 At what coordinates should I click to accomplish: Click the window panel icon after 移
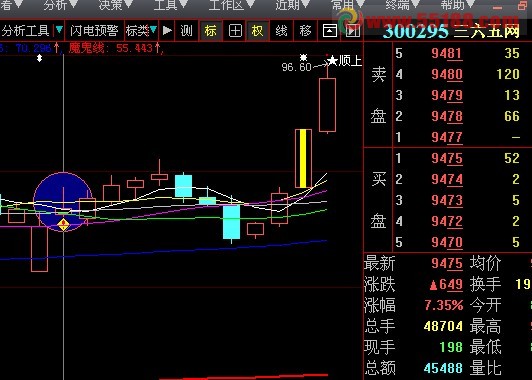tap(329, 31)
